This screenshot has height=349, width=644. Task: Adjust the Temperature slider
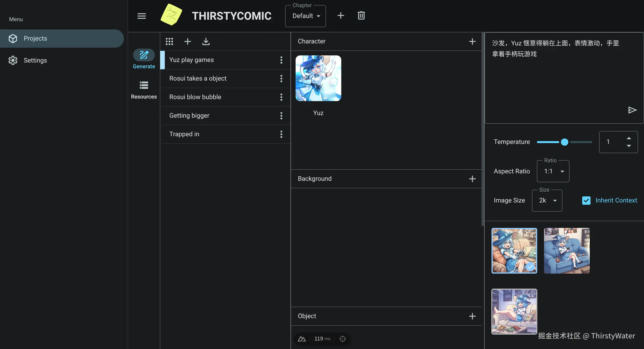point(564,142)
